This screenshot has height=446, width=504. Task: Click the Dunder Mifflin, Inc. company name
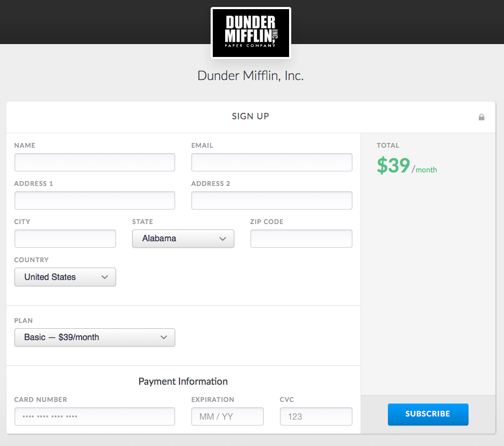pos(250,76)
